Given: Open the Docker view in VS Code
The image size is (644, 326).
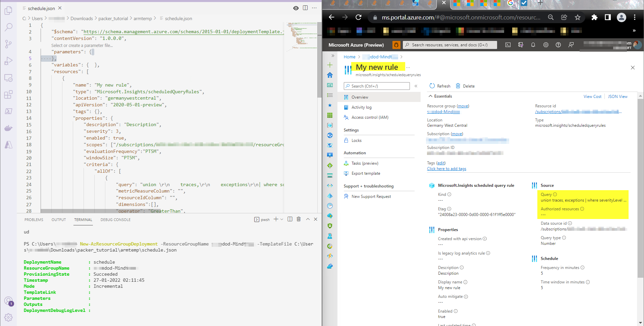Looking at the screenshot, I should pos(8,128).
